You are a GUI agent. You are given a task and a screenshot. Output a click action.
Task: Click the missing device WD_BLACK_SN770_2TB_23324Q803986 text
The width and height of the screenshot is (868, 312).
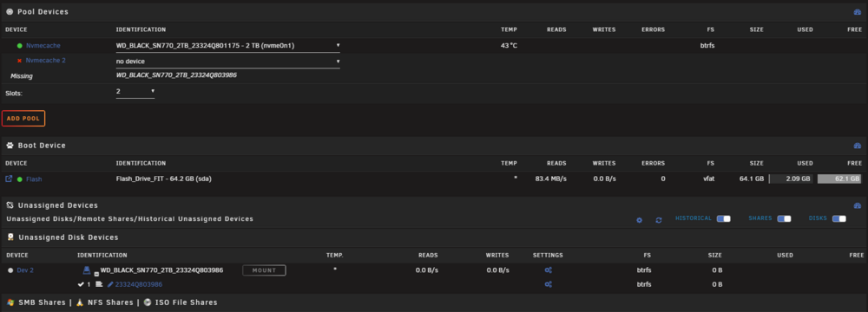click(x=176, y=75)
